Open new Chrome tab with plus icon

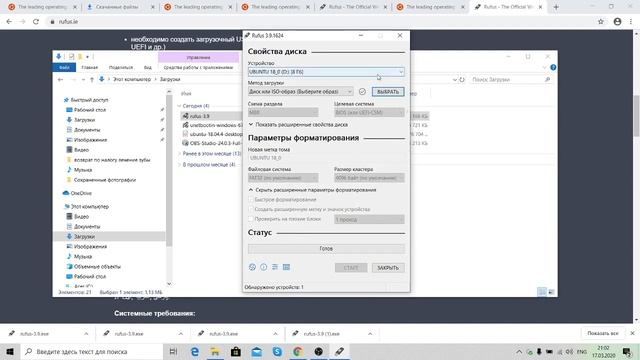pyautogui.click(x=556, y=7)
